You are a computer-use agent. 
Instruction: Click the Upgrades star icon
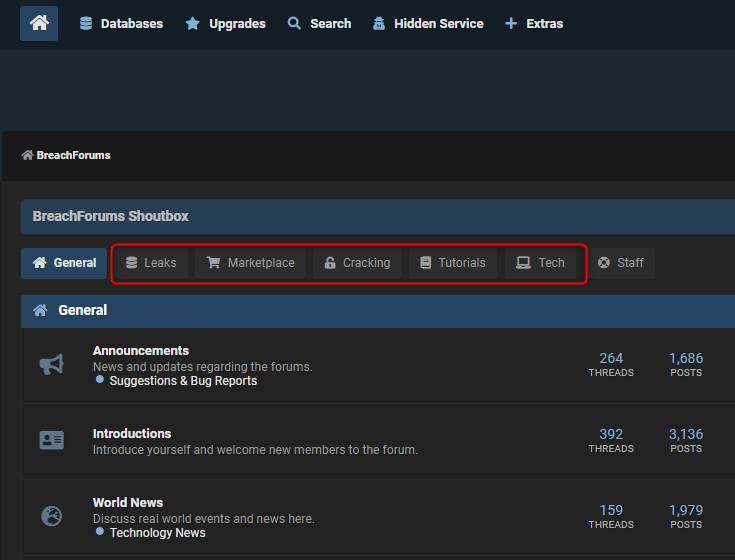click(192, 23)
